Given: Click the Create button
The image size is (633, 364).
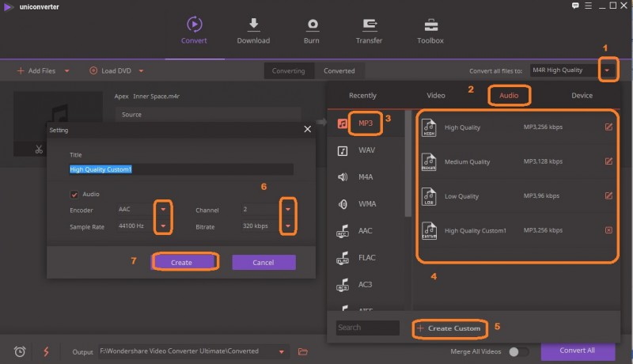Looking at the screenshot, I should click(182, 262).
